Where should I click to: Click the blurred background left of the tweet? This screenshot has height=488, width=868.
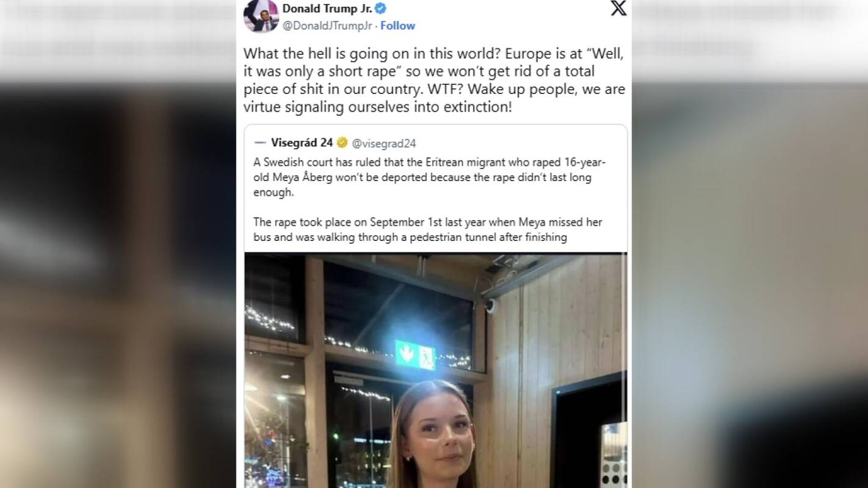pyautogui.click(x=118, y=274)
